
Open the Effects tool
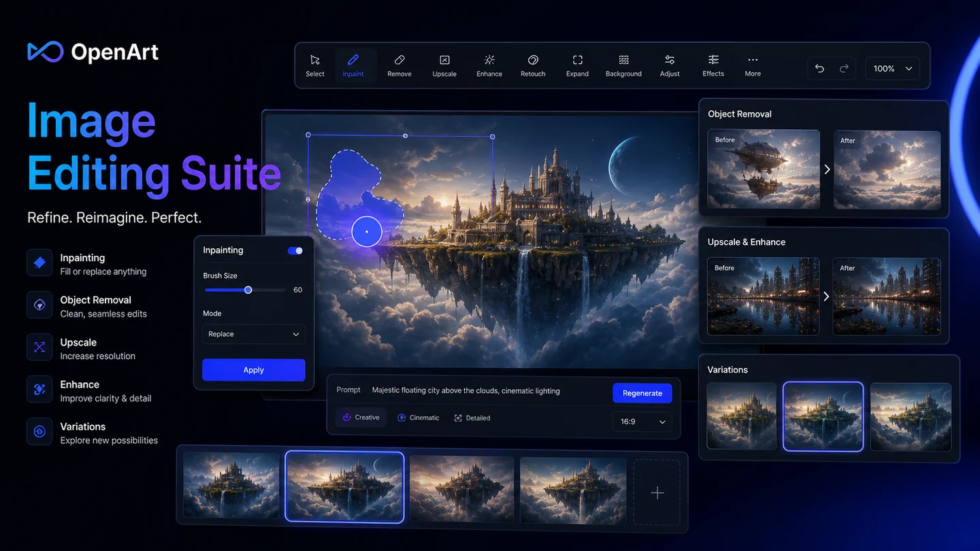[x=713, y=65]
